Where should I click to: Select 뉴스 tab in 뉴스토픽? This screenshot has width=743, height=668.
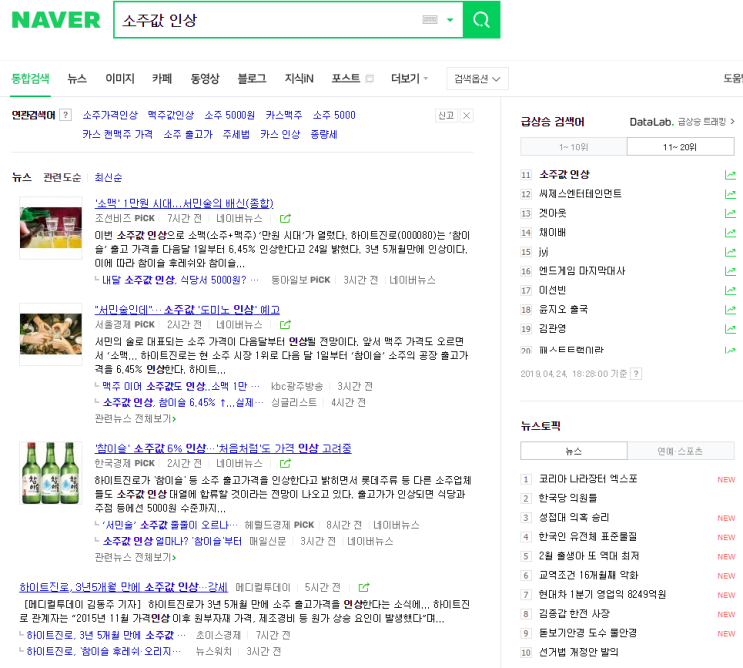574,451
